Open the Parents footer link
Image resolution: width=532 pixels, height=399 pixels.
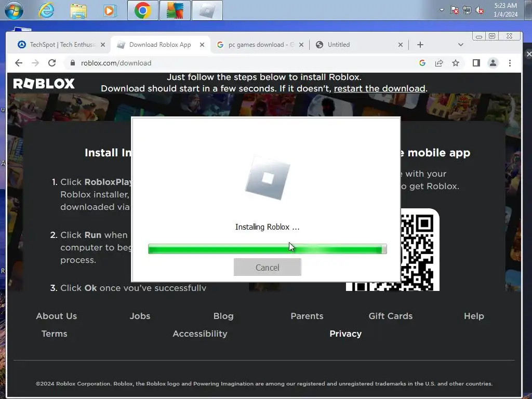tap(307, 316)
